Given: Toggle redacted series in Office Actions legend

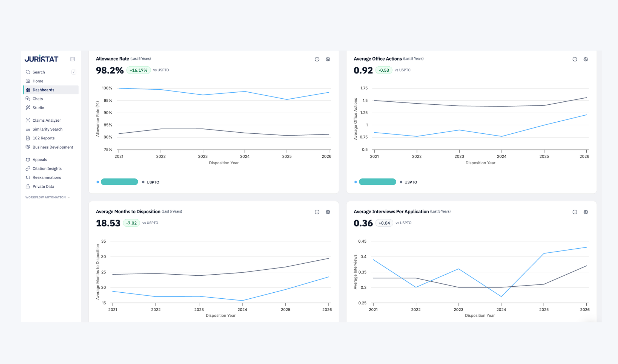Looking at the screenshot, I should [375, 182].
